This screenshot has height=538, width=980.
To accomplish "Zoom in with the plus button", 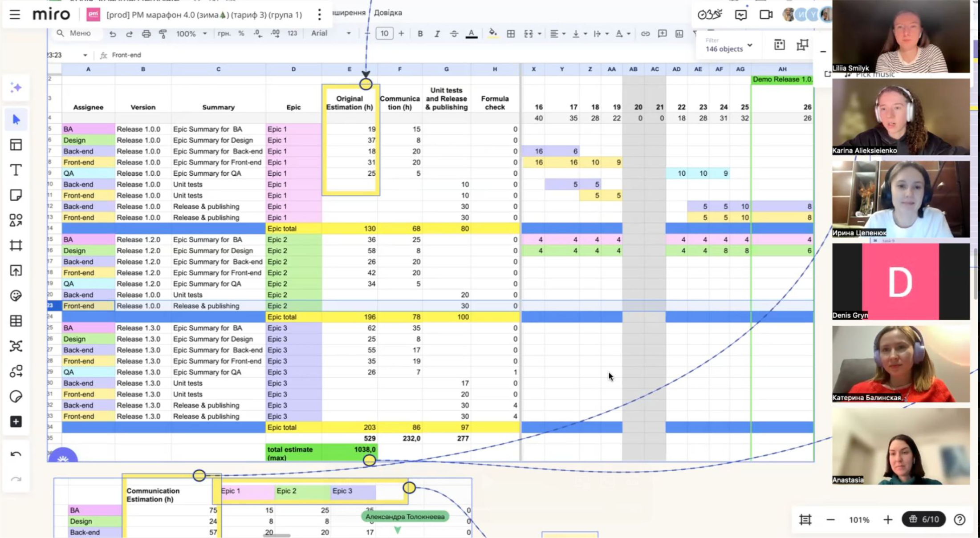I will pyautogui.click(x=888, y=519).
